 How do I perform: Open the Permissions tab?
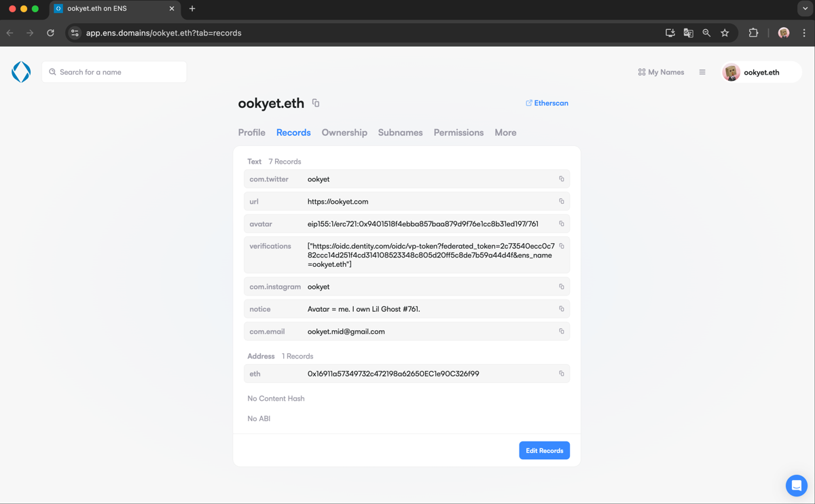[x=458, y=132]
